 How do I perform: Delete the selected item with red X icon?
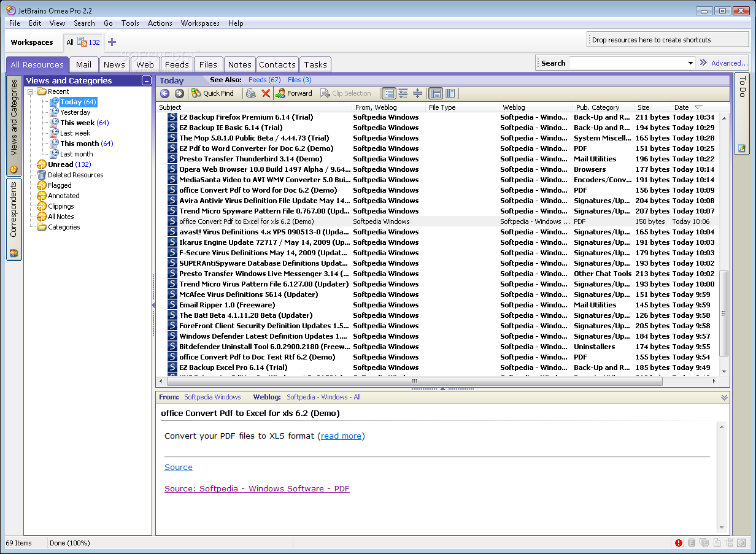point(266,93)
